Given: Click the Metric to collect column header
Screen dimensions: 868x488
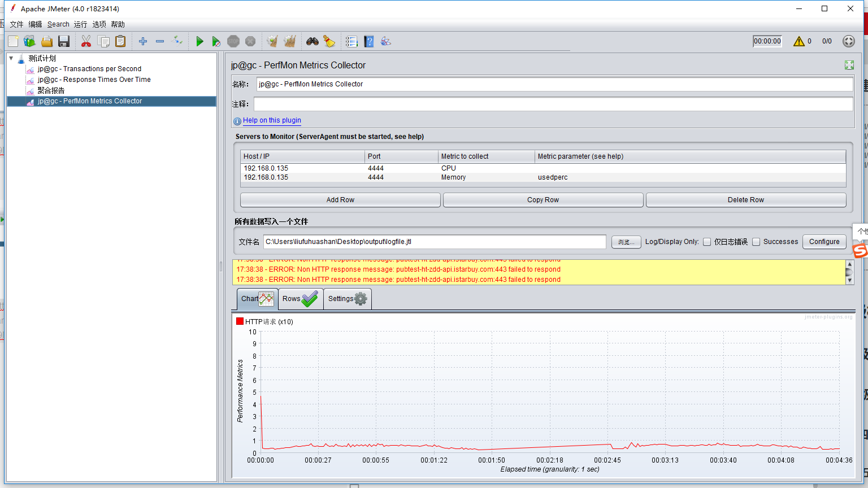Looking at the screenshot, I should [x=487, y=156].
